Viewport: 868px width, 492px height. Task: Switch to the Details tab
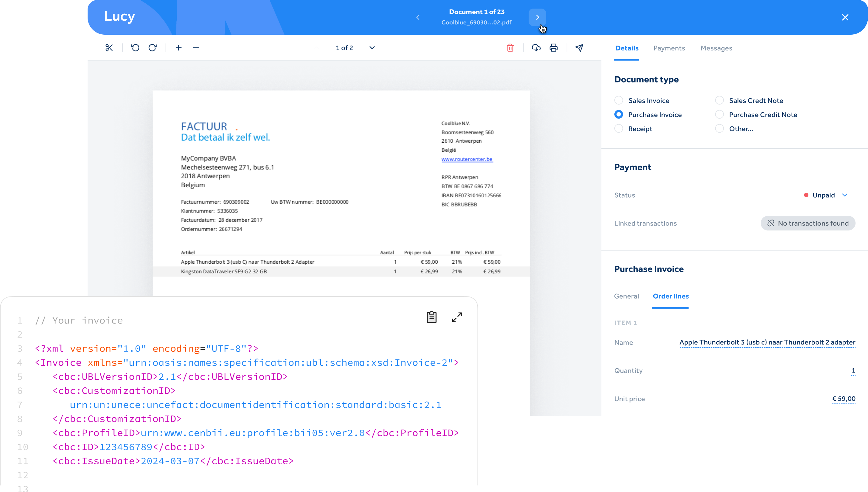[x=627, y=48]
